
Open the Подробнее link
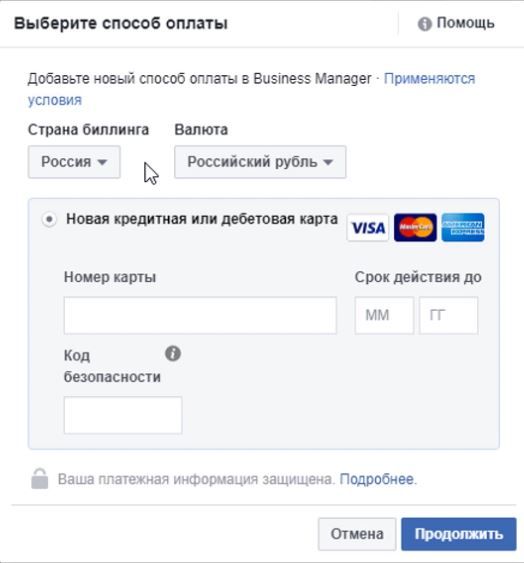(x=376, y=479)
